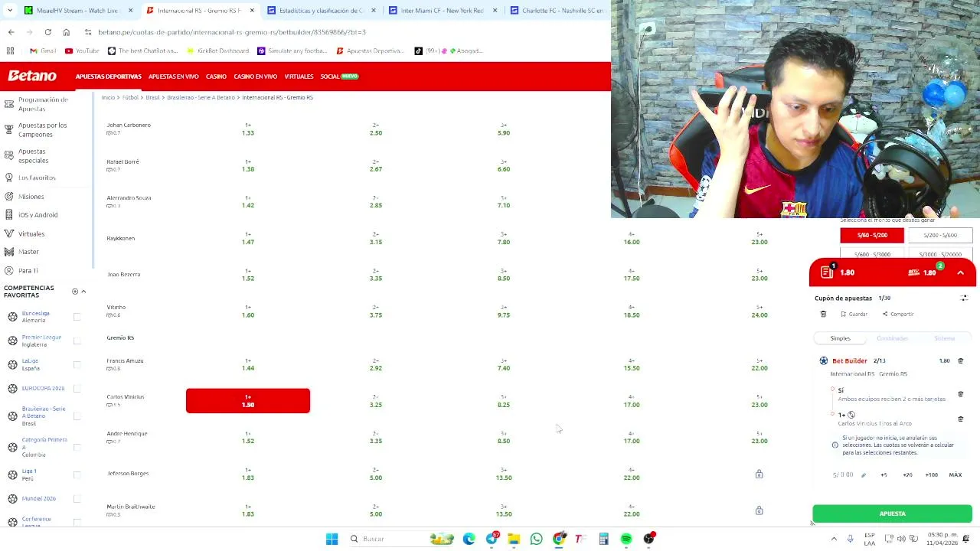This screenshot has width=980, height=551.
Task: Check Liga 1 Perú favorite checkbox
Action: pyautogui.click(x=77, y=474)
